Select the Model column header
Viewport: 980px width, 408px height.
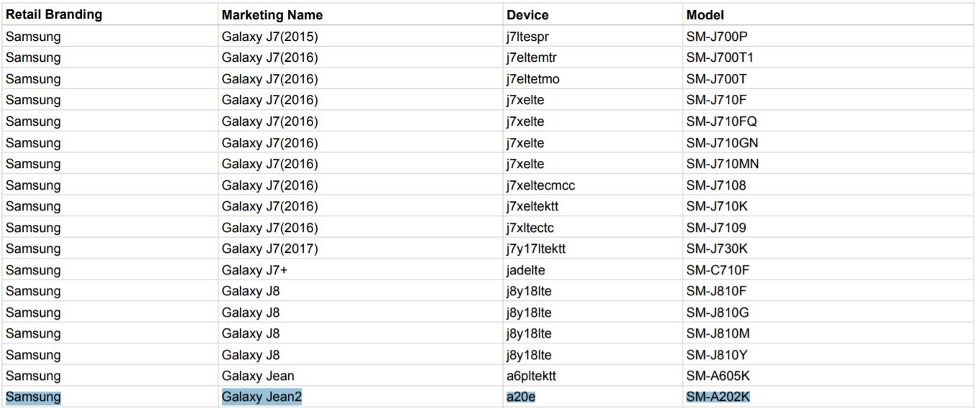pyautogui.click(x=705, y=15)
